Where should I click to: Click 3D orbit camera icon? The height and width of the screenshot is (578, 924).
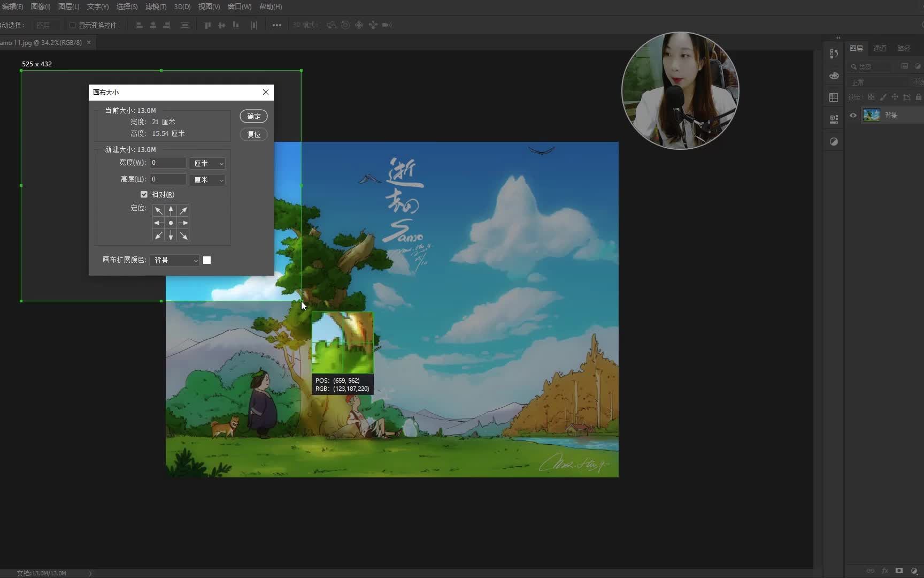[x=332, y=25]
